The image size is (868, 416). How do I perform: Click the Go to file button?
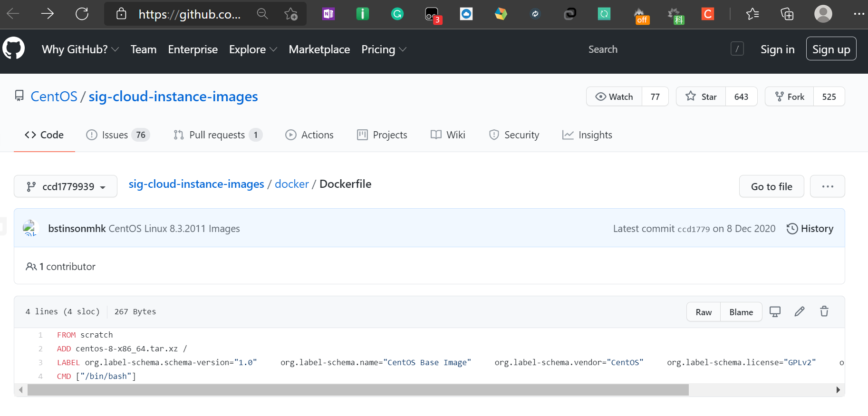772,186
